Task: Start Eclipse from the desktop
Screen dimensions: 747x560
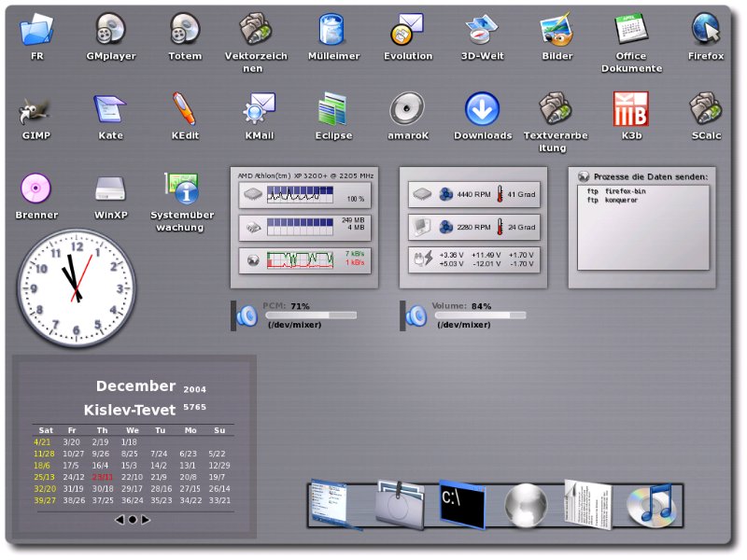Action: 332,108
